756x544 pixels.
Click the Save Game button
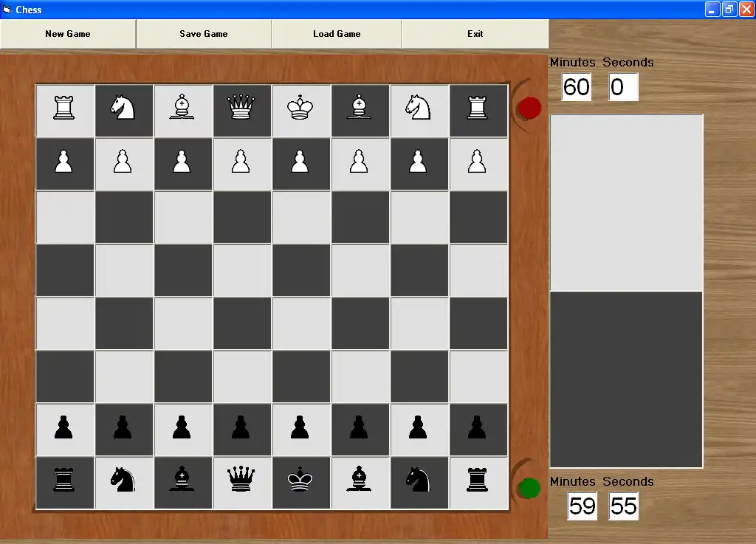(204, 34)
